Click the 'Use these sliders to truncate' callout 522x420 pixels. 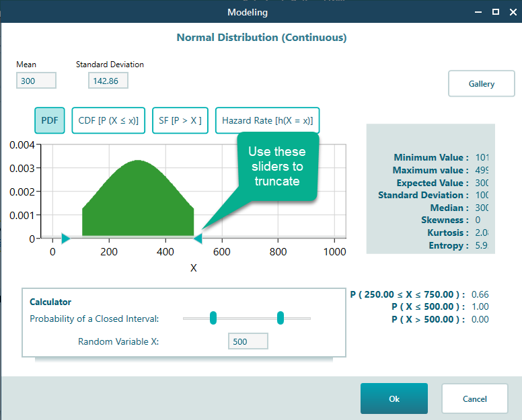[276, 166]
